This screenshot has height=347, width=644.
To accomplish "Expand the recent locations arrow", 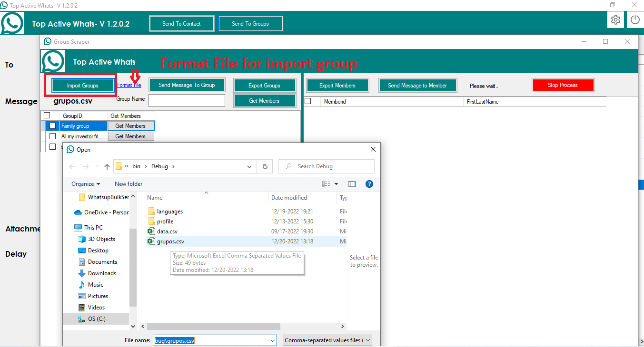I will pos(97,166).
